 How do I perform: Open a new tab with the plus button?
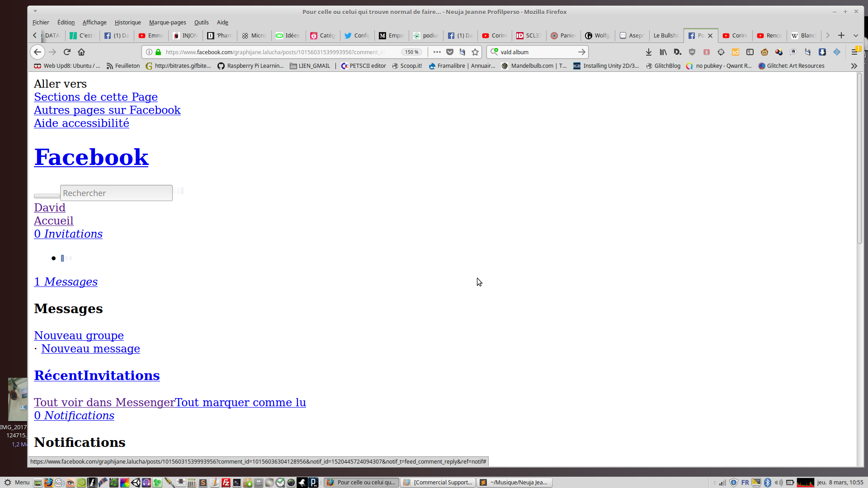click(841, 35)
